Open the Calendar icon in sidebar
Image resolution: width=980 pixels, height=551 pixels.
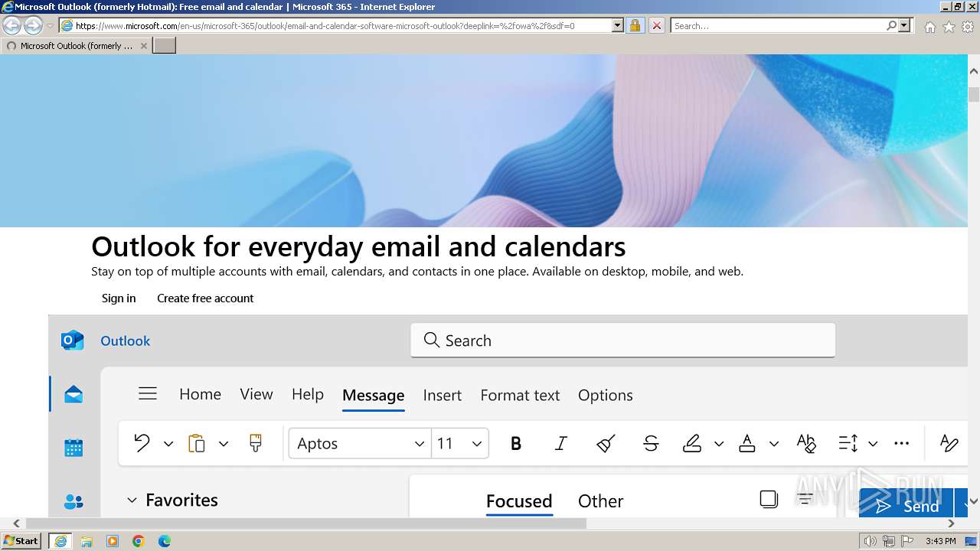[x=73, y=448]
